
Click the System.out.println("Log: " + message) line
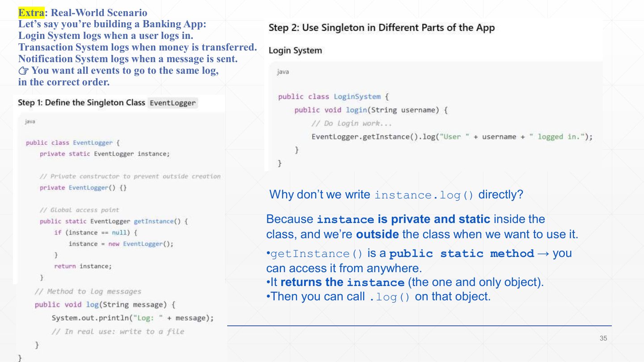click(x=133, y=318)
